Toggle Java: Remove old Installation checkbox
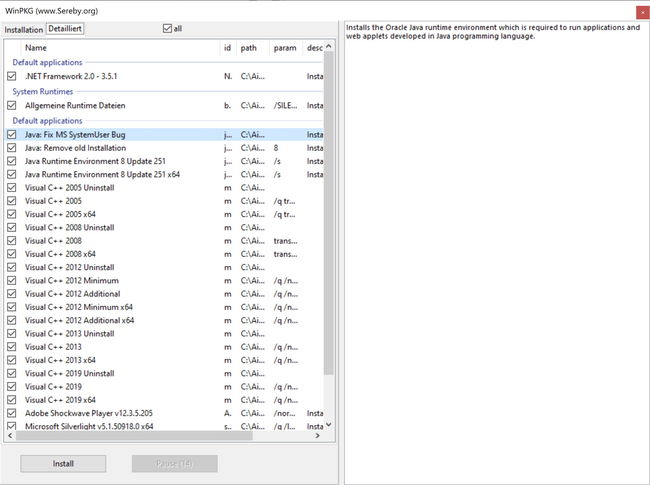 point(12,148)
